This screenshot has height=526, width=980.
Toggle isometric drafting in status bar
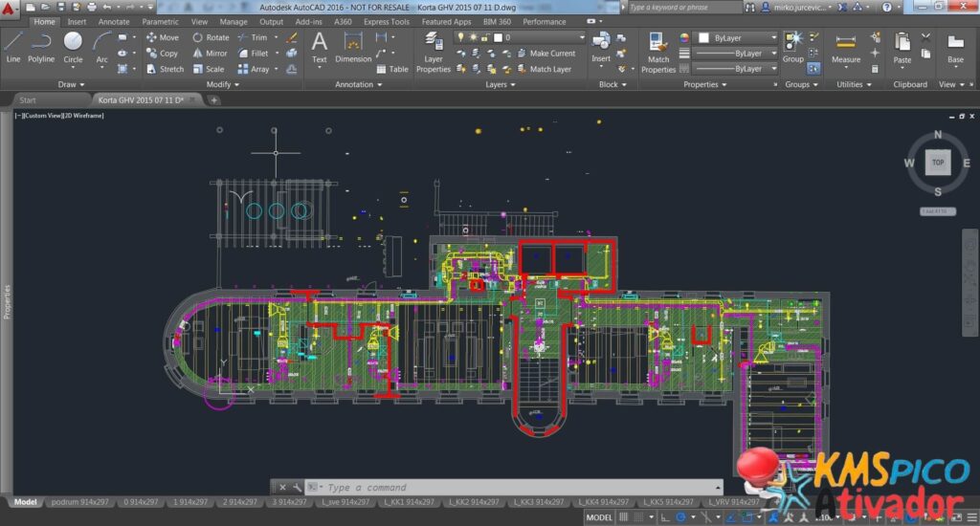click(x=705, y=517)
